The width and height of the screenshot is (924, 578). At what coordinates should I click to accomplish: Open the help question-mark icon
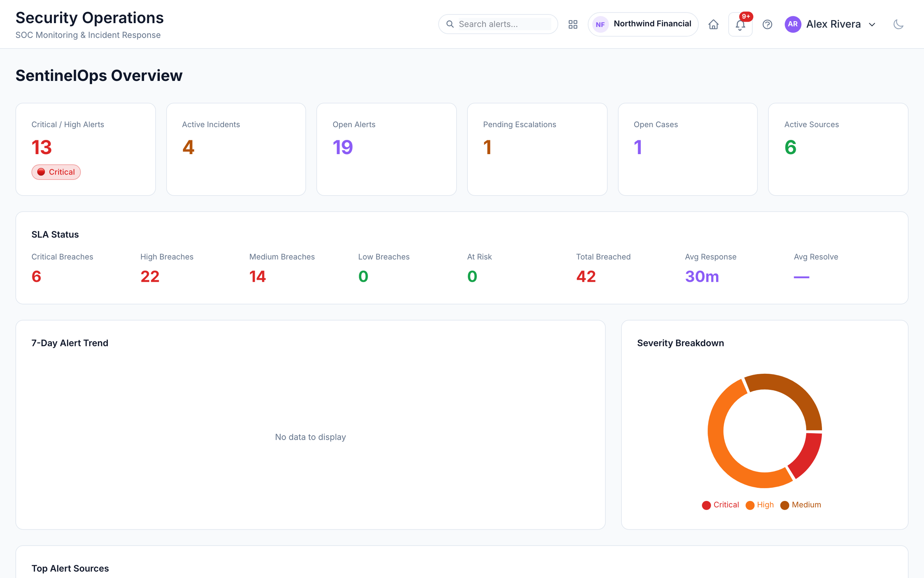point(767,24)
